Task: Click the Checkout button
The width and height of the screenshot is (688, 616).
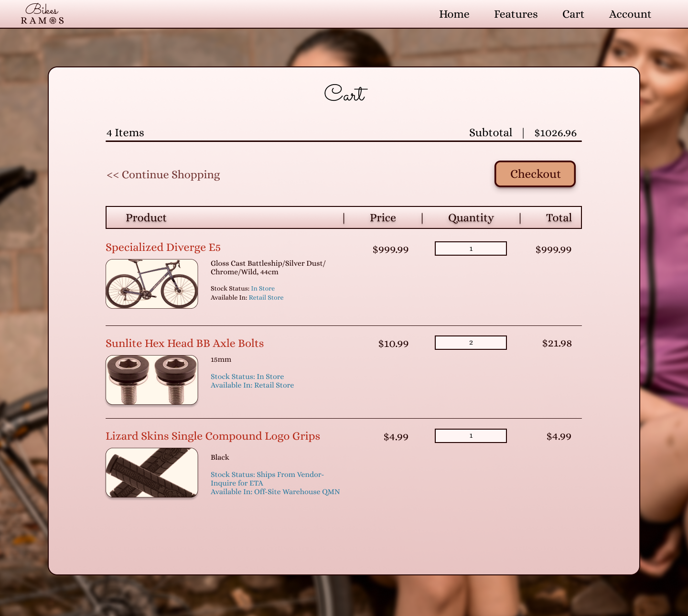Action: click(x=535, y=174)
